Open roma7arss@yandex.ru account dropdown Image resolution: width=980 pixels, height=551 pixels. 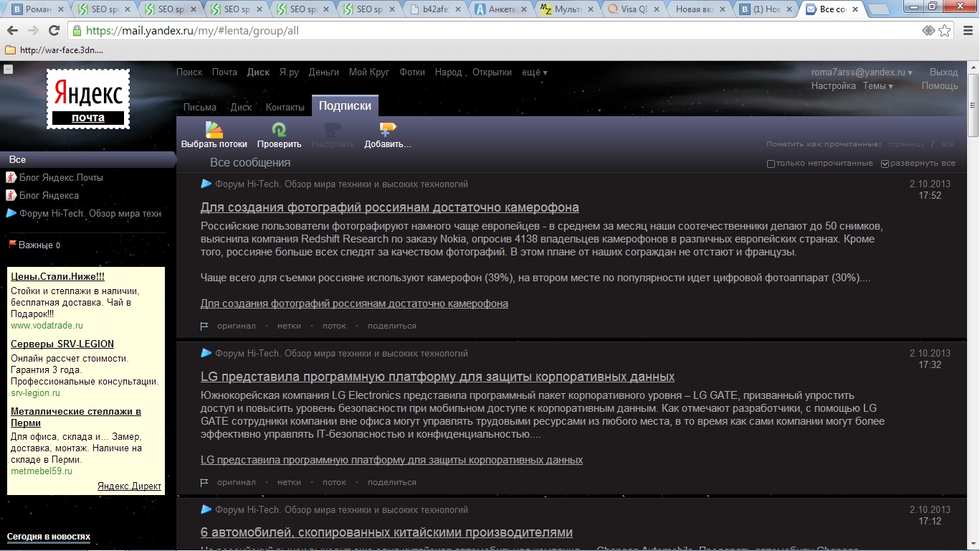pyautogui.click(x=862, y=72)
